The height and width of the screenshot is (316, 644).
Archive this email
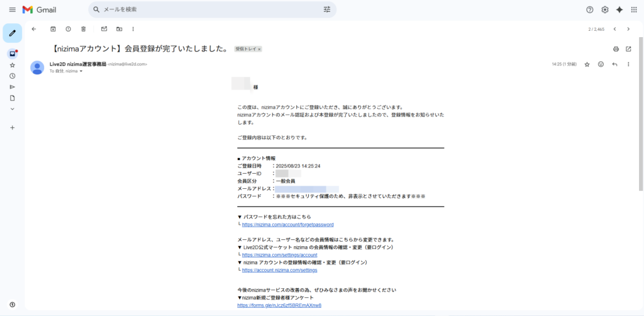[53, 29]
